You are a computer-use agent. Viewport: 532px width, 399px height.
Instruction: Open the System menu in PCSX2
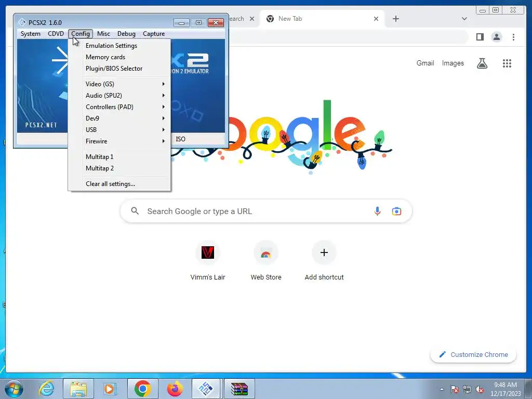click(31, 34)
